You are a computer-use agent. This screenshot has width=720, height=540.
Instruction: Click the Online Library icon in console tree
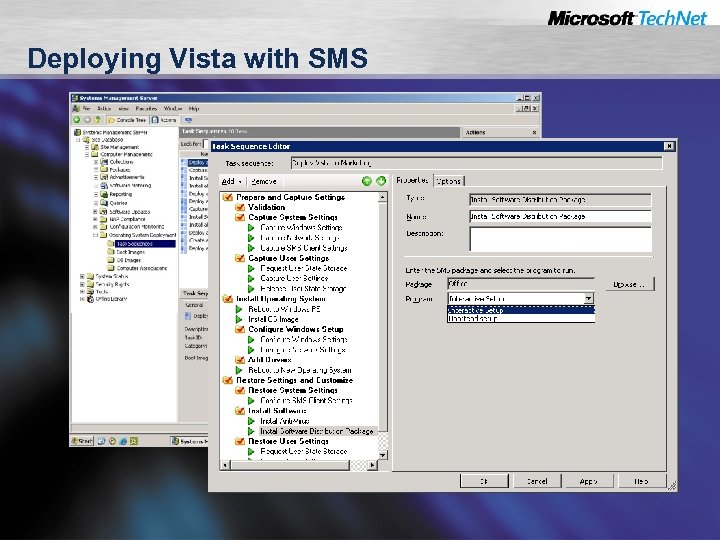point(90,299)
